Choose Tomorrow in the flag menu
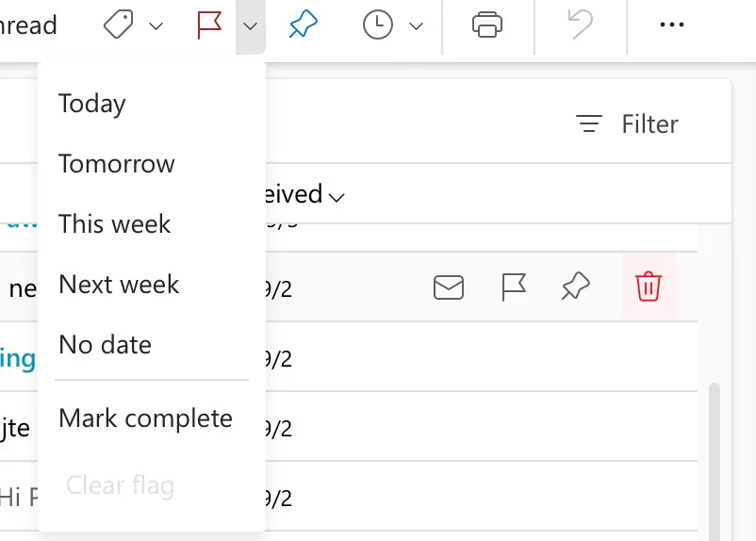Screen dimensions: 756x541 coord(117,164)
